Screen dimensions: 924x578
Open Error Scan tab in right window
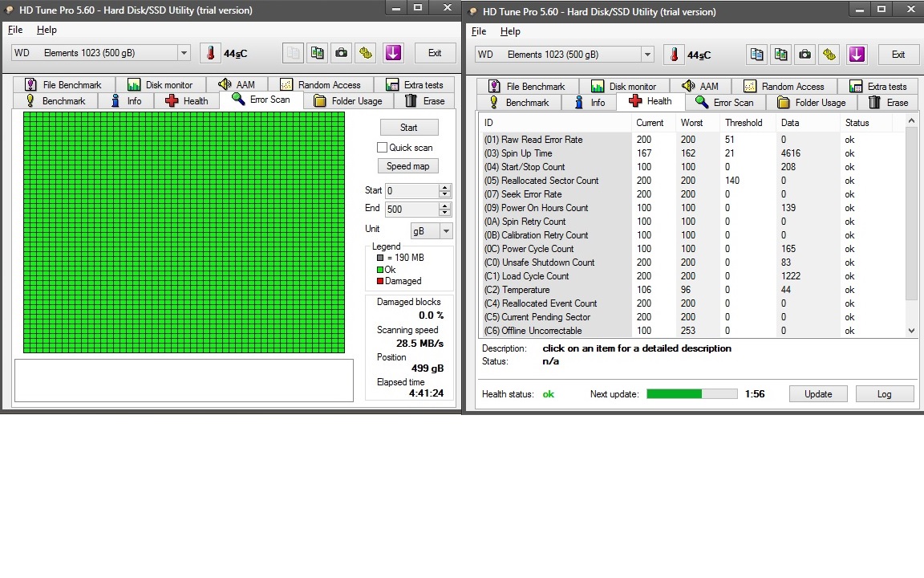click(x=726, y=103)
